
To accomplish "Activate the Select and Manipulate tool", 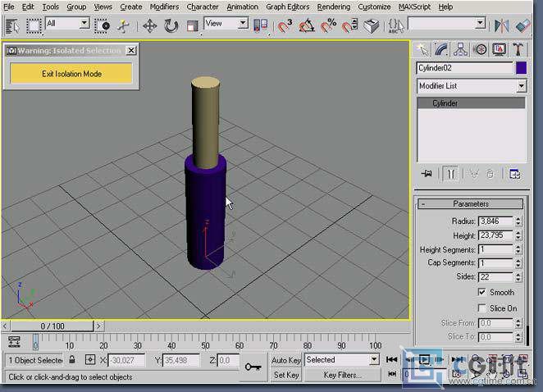I will 122,26.
